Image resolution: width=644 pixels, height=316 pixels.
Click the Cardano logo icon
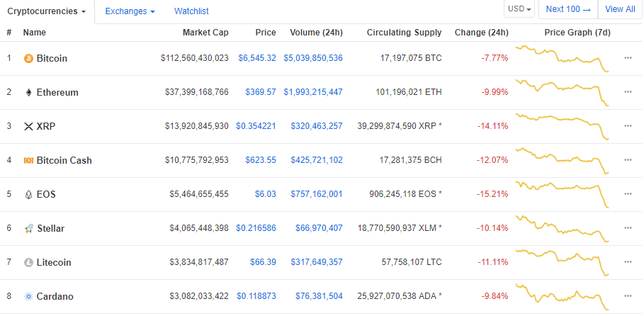pos(28,297)
